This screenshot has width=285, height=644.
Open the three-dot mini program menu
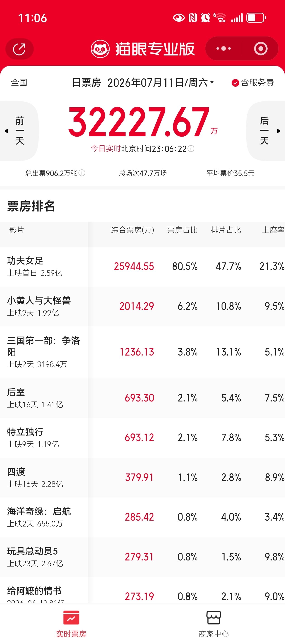(223, 48)
